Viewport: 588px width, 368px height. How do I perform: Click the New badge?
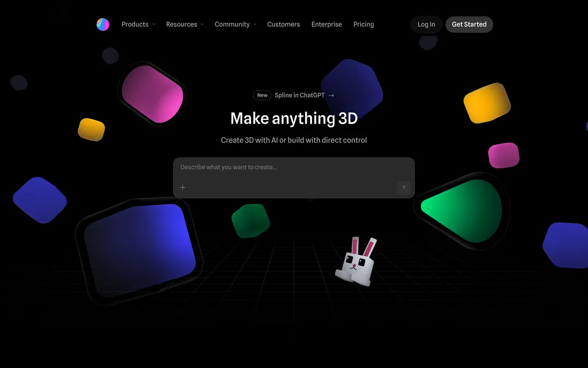(262, 95)
